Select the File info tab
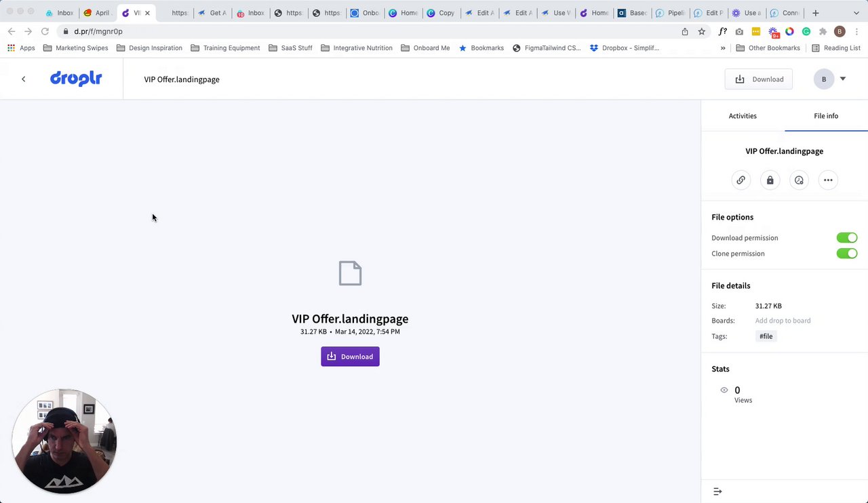Image resolution: width=868 pixels, height=503 pixels. (826, 116)
